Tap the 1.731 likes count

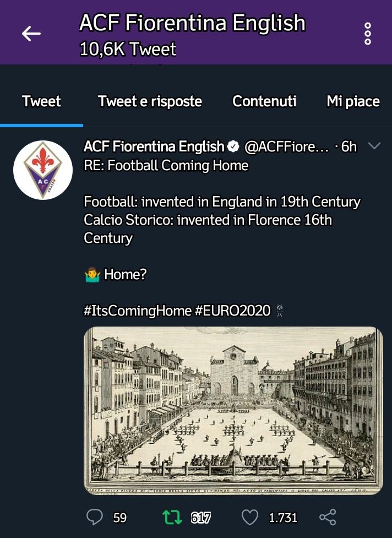282,518
